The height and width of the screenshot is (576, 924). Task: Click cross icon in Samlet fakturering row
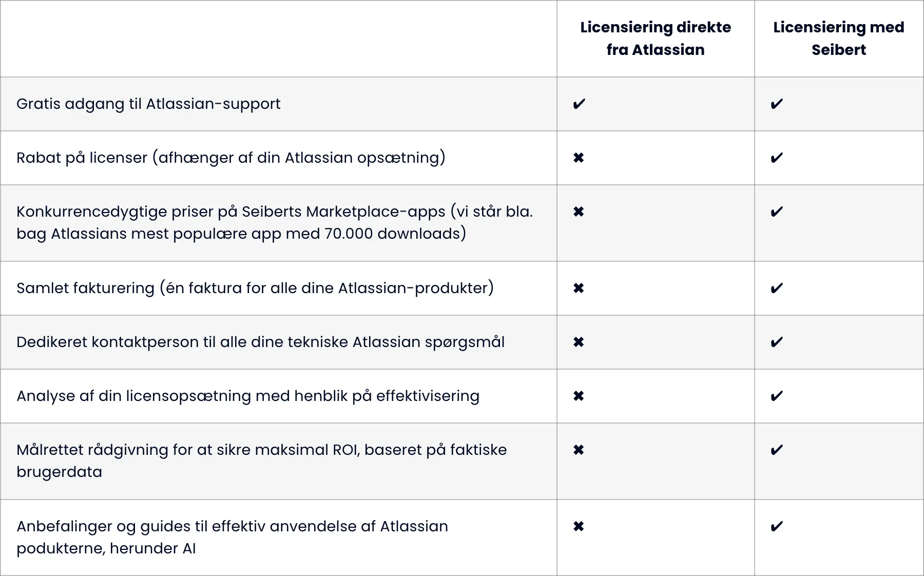tap(579, 288)
